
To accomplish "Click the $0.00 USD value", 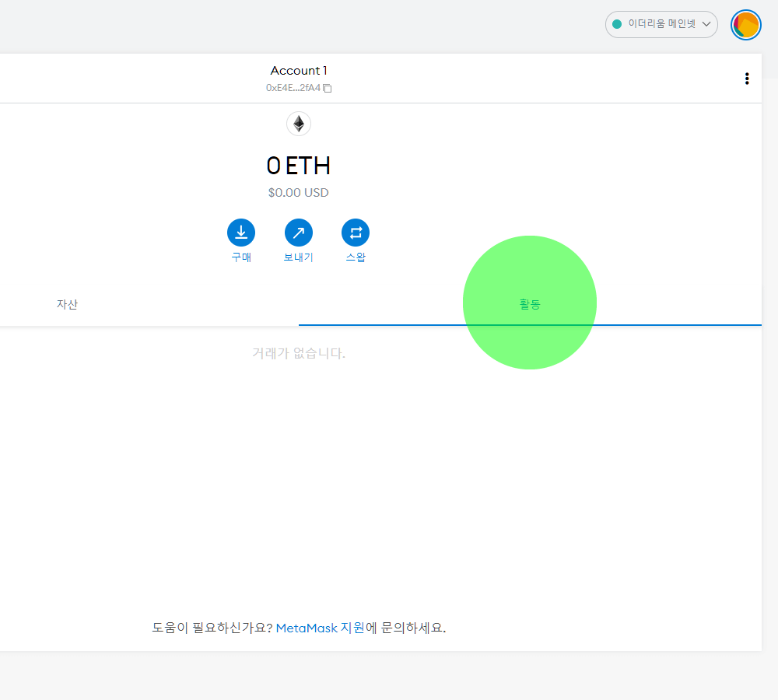I will point(298,192).
